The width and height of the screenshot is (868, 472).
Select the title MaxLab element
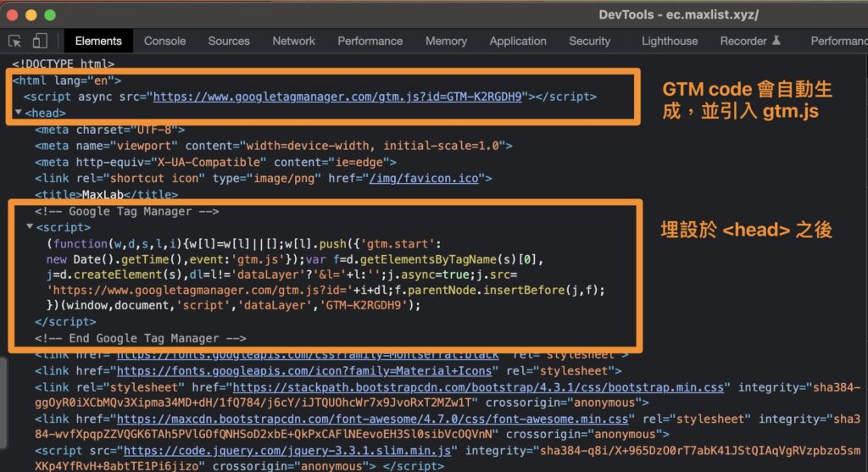tap(106, 194)
